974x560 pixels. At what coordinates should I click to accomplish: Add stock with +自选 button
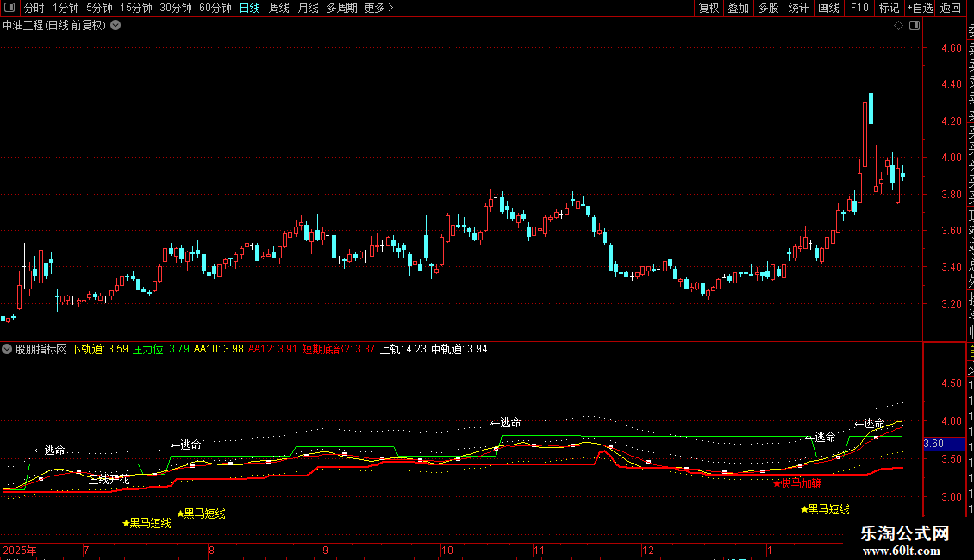pos(920,8)
